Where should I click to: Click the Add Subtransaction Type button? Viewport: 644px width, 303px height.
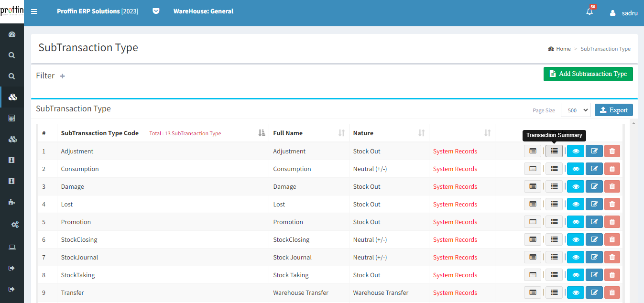pyautogui.click(x=588, y=74)
